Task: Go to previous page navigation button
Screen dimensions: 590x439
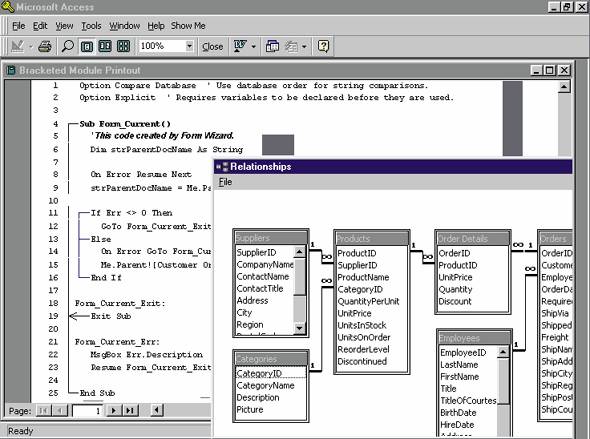Action: pos(59,410)
